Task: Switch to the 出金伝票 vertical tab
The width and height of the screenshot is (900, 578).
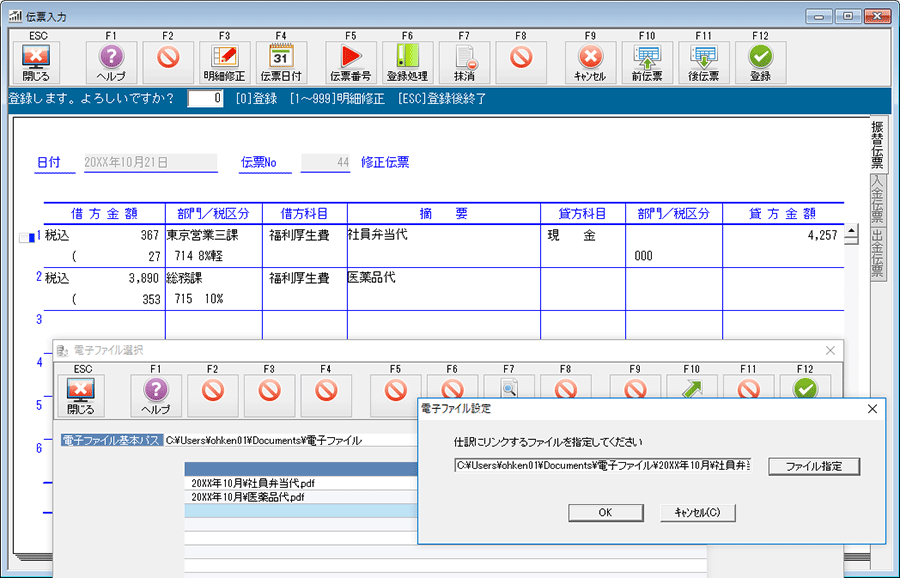Action: (878, 253)
